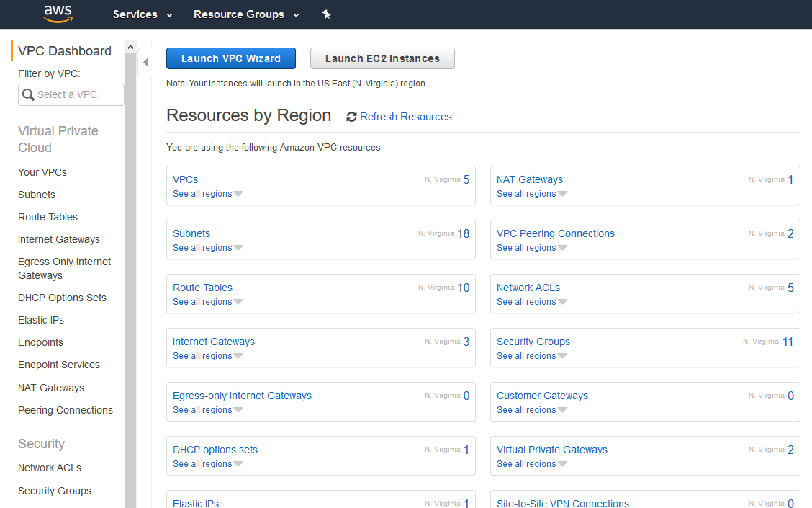Click the VPCs card title link

pos(186,180)
